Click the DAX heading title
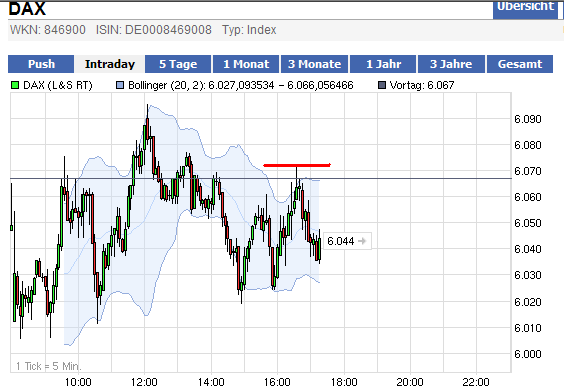This screenshot has width=564, height=392. 27,9
